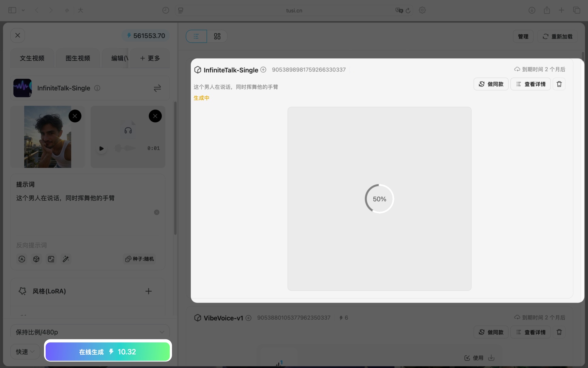Click the translate prompt icon

(22, 259)
